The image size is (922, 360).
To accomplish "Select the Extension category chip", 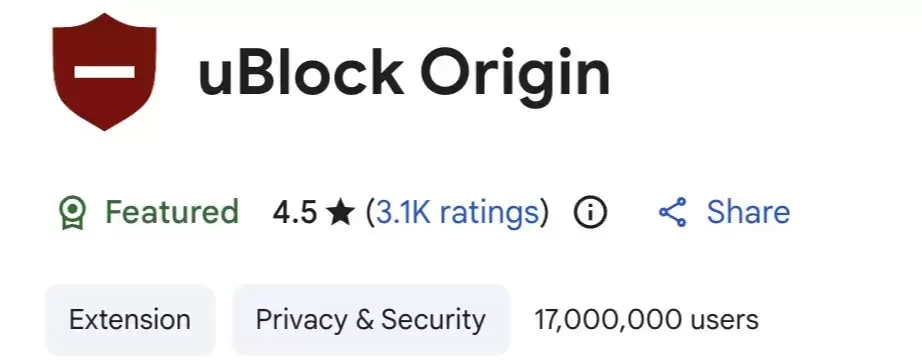I will (x=130, y=320).
